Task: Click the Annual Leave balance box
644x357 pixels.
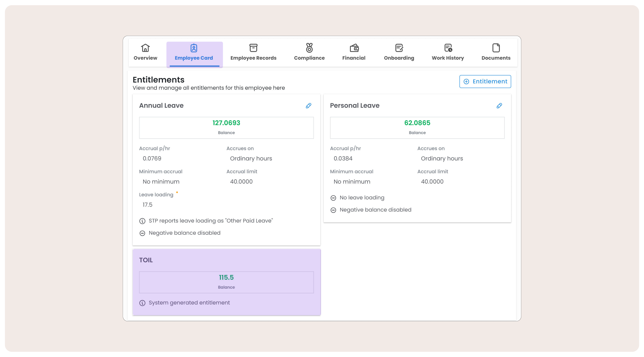Action: tap(226, 128)
